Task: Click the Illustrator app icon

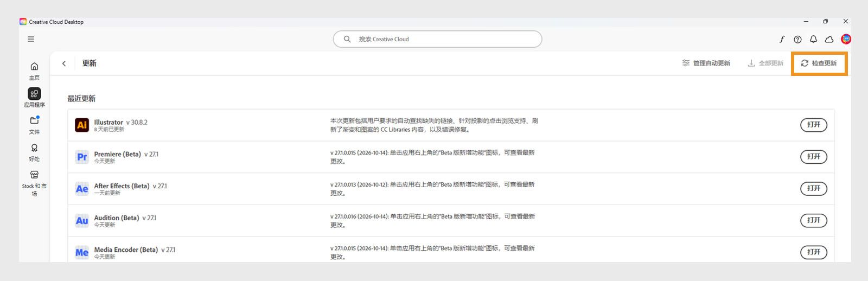Action: pyautogui.click(x=82, y=125)
